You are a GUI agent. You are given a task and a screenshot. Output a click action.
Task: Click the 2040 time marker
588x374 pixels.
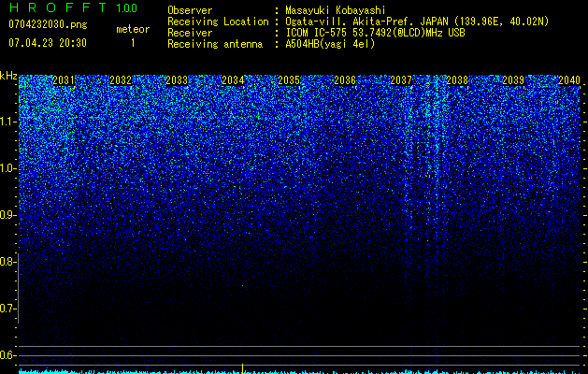click(x=569, y=80)
